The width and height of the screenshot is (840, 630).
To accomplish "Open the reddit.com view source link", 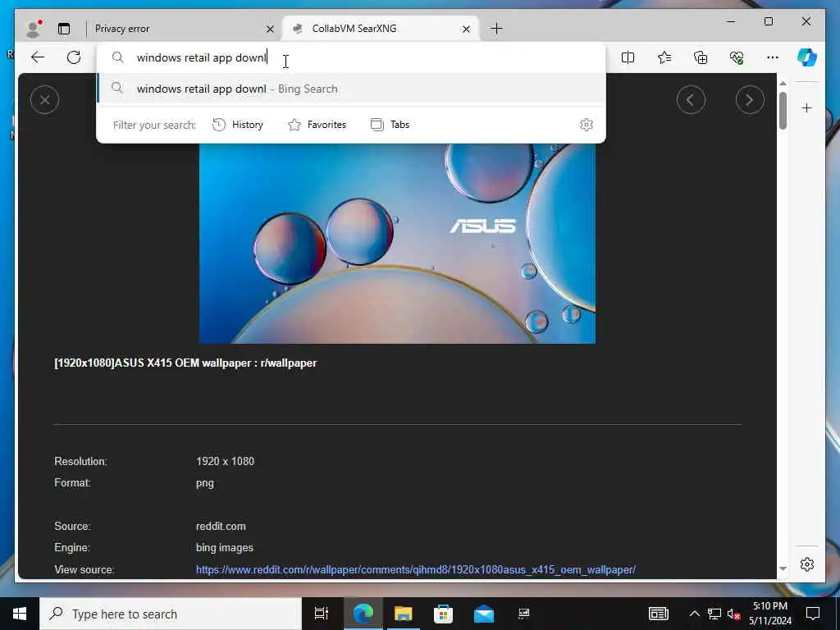I will click(416, 569).
